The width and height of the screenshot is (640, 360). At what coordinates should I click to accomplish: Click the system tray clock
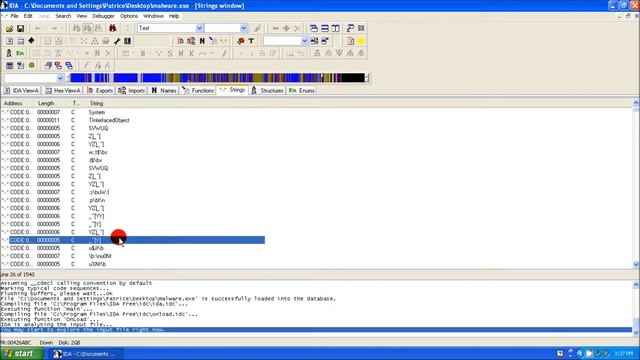(x=623, y=353)
